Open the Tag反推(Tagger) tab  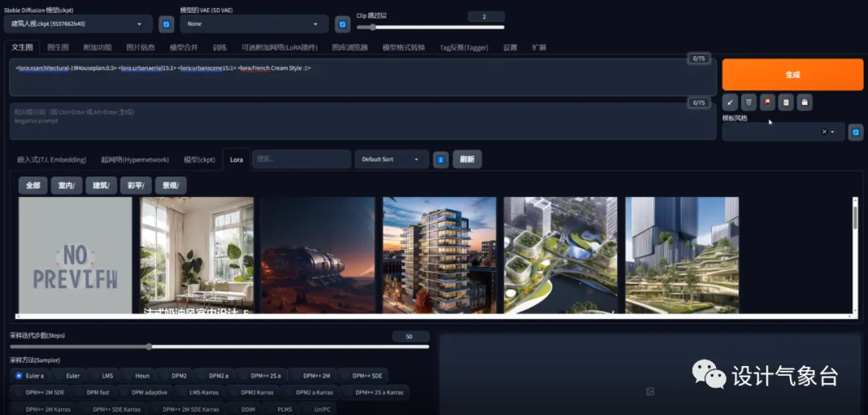click(x=464, y=47)
